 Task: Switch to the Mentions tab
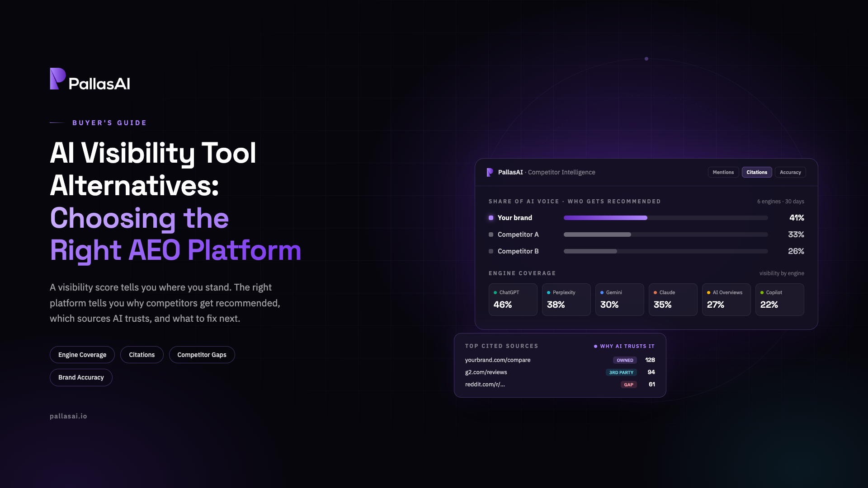(723, 172)
